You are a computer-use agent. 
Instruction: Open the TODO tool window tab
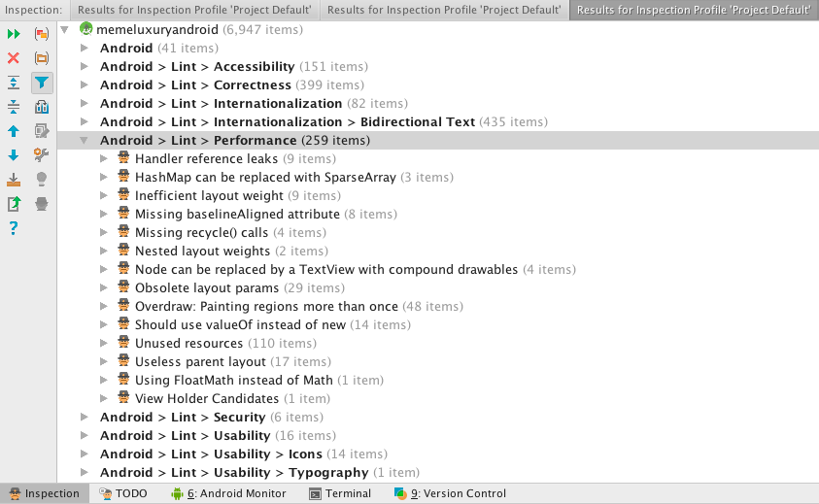pyautogui.click(x=123, y=493)
